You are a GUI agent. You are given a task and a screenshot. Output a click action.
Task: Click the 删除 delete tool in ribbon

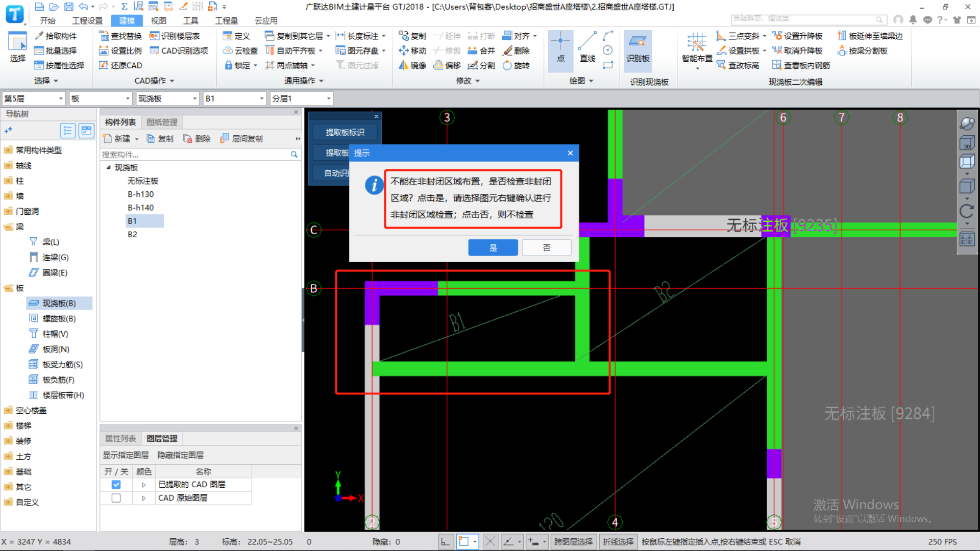tap(517, 51)
